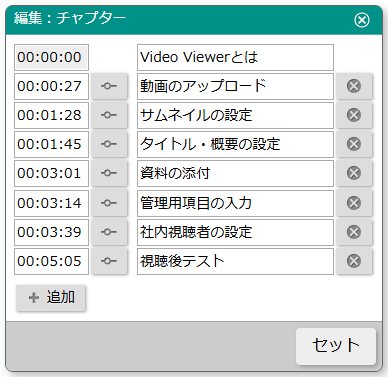Click the 00:00:00 time field

click(x=51, y=57)
